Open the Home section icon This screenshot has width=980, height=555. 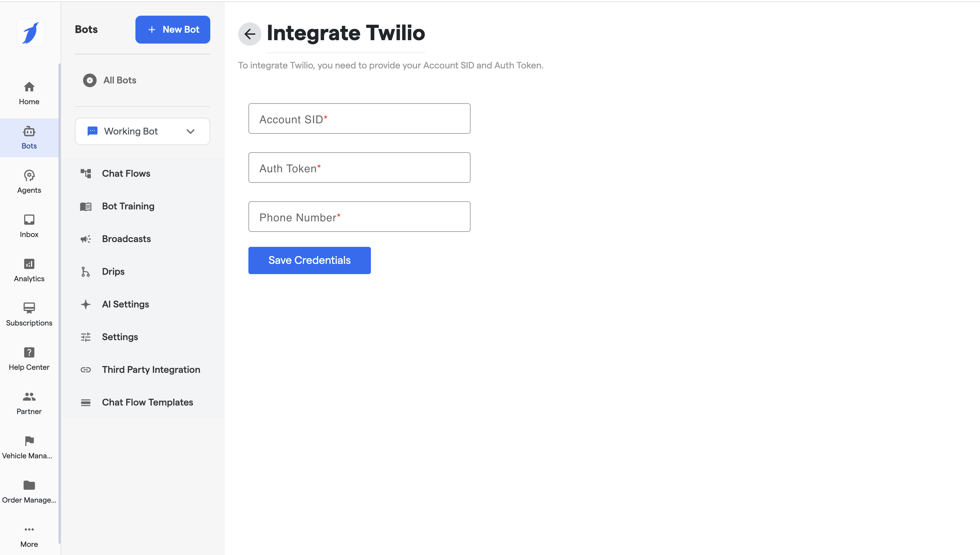tap(29, 87)
